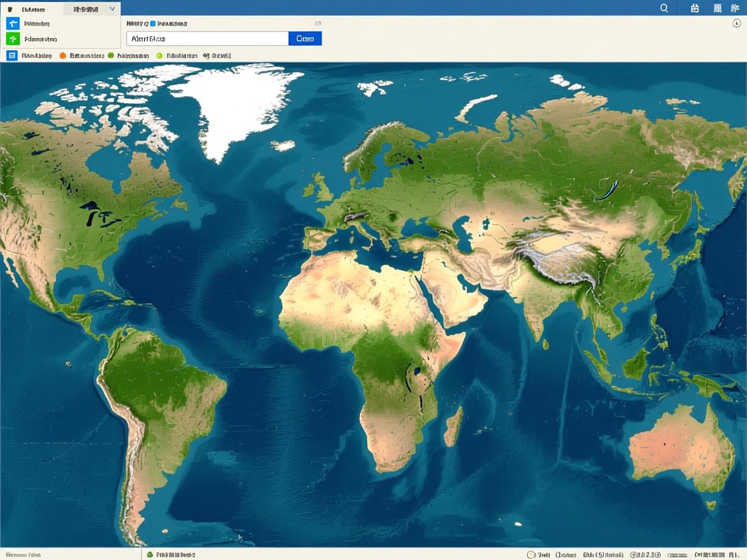747x560 pixels.
Task: Open the calendar icon in the top-right toolbar
Action: click(x=695, y=8)
